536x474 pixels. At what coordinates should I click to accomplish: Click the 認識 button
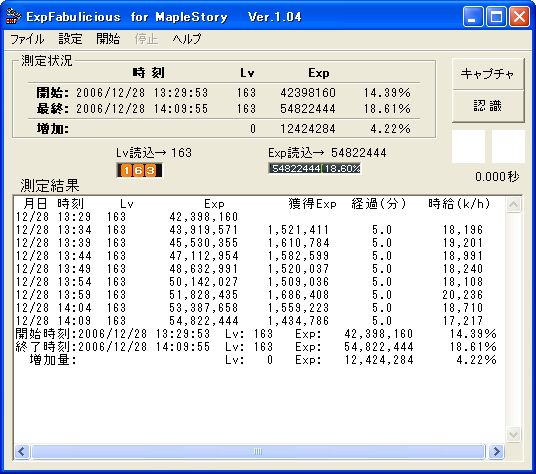pos(488,106)
